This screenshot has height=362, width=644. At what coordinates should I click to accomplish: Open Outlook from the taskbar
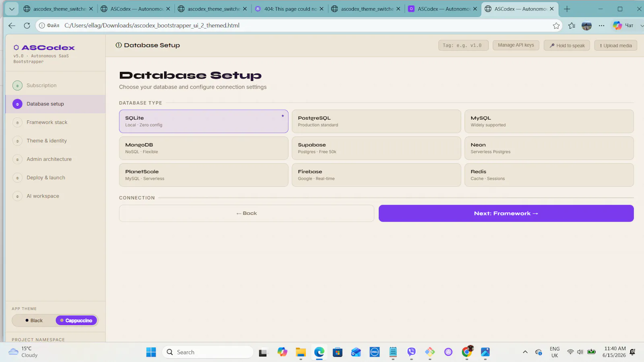[356, 352]
